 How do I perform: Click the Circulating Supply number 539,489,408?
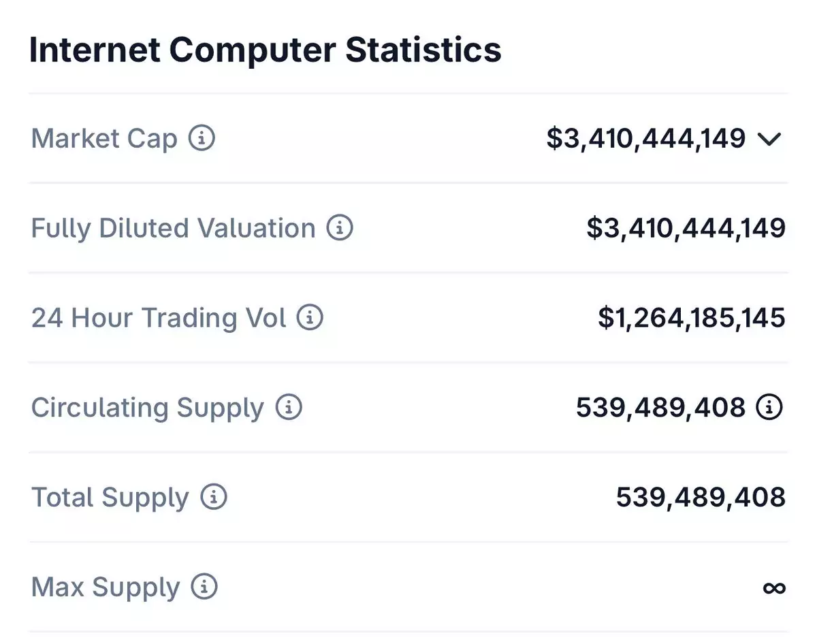point(660,408)
